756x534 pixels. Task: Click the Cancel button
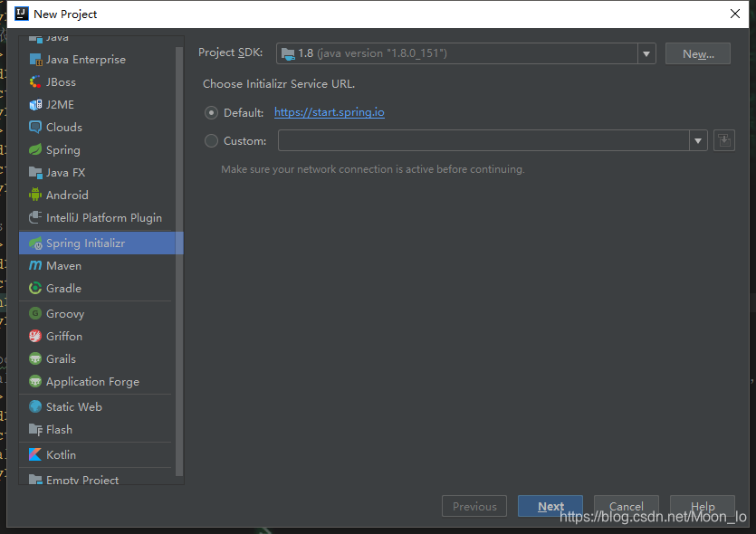[x=626, y=506]
